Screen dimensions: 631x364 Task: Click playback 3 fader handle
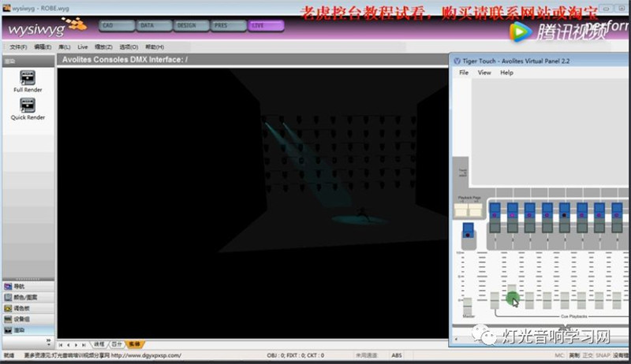(x=529, y=300)
